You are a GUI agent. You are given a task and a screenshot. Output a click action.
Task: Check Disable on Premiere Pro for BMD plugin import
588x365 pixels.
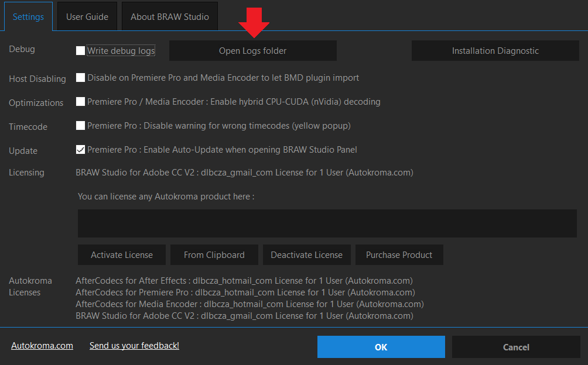click(x=80, y=78)
